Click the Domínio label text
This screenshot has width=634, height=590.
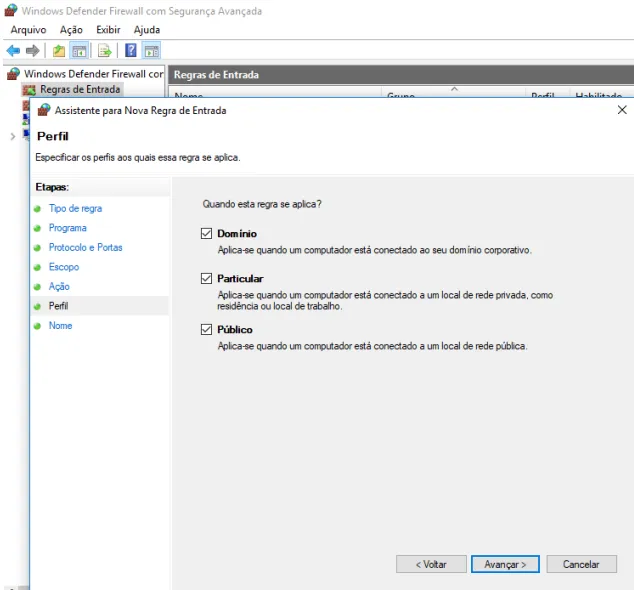[237, 234]
